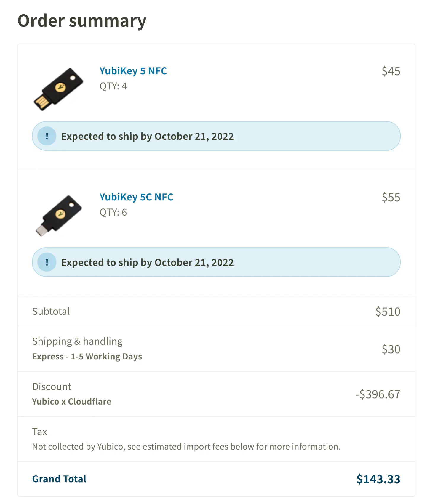Select the $510 subtotal amount

(388, 311)
